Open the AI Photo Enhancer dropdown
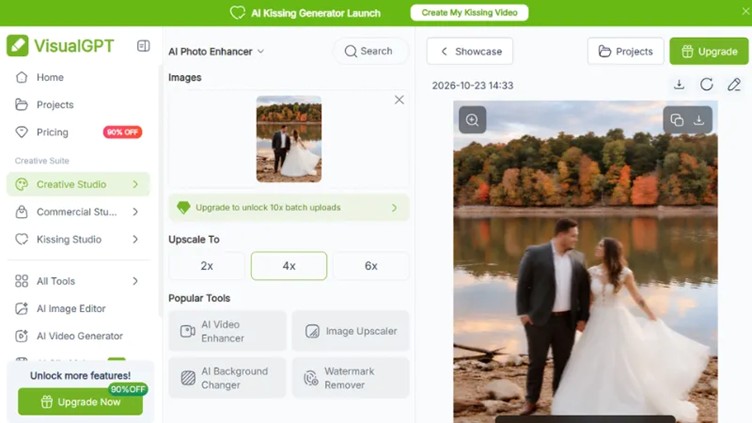The image size is (752, 423). (x=216, y=51)
